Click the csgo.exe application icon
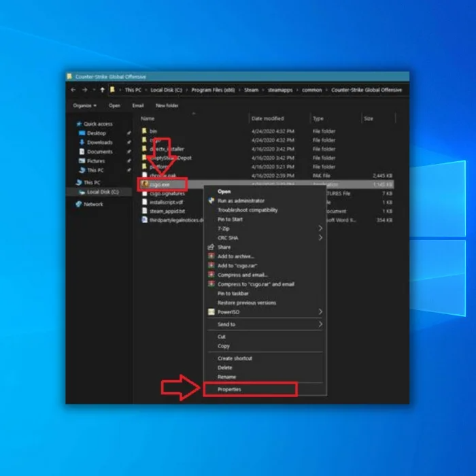The width and height of the screenshot is (476, 476). (145, 184)
